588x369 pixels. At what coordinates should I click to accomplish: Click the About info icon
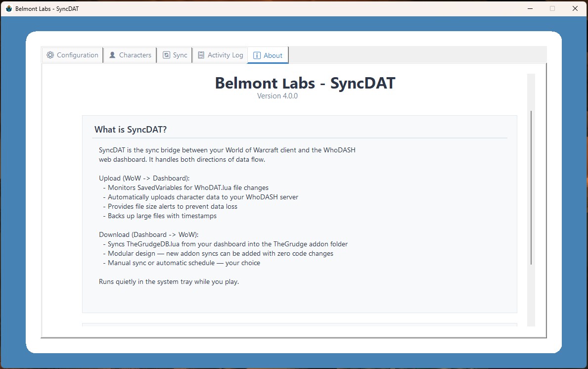pos(257,56)
